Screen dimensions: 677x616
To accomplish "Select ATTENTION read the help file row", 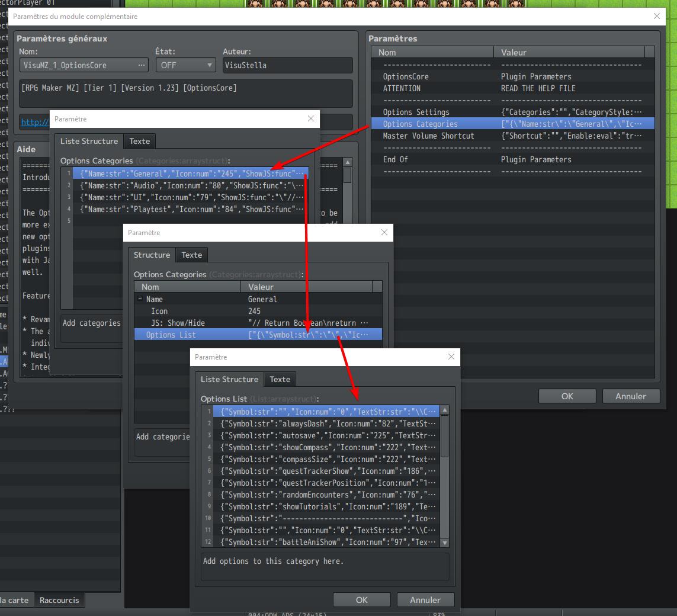I will pyautogui.click(x=512, y=88).
